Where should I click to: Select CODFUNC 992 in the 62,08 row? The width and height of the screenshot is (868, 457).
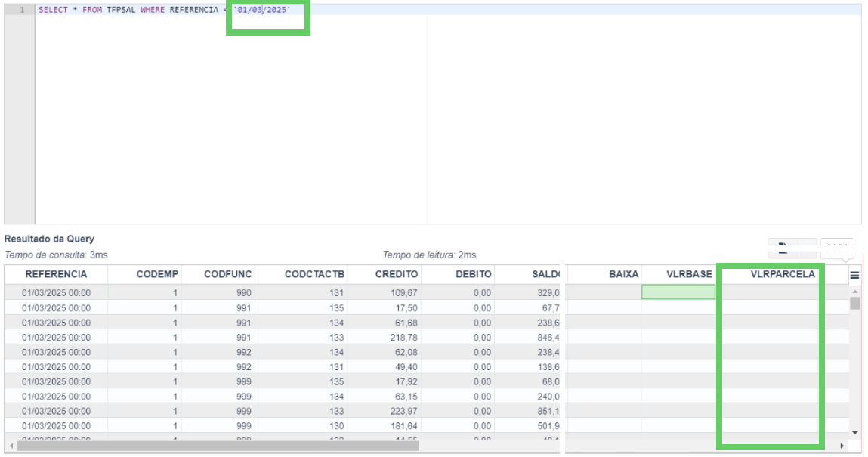[218, 352]
